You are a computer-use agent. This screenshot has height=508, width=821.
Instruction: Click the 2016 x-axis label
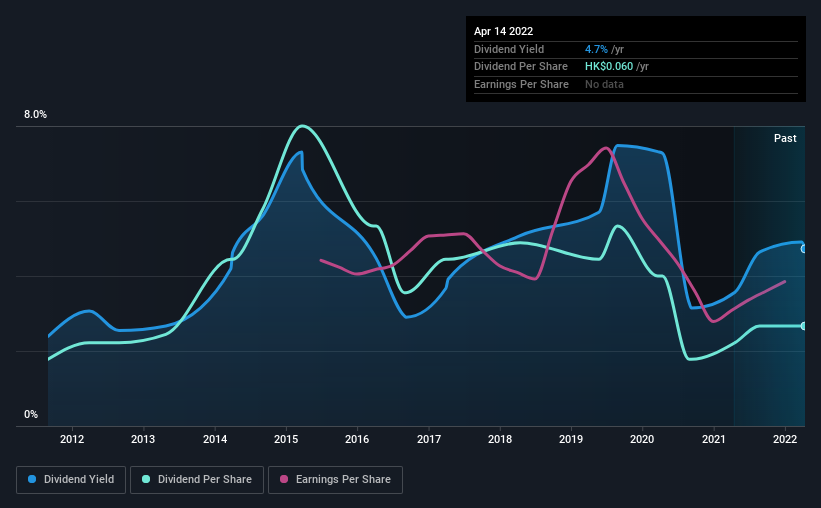pos(357,439)
